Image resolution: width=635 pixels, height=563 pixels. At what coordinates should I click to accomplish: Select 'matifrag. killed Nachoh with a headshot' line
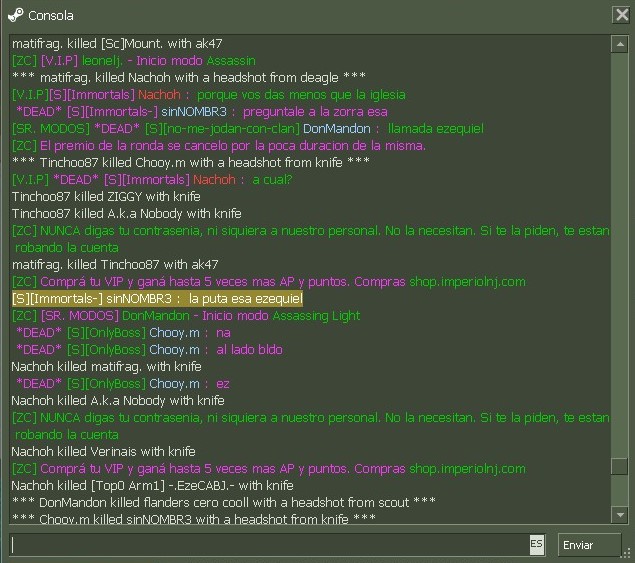pyautogui.click(x=189, y=77)
